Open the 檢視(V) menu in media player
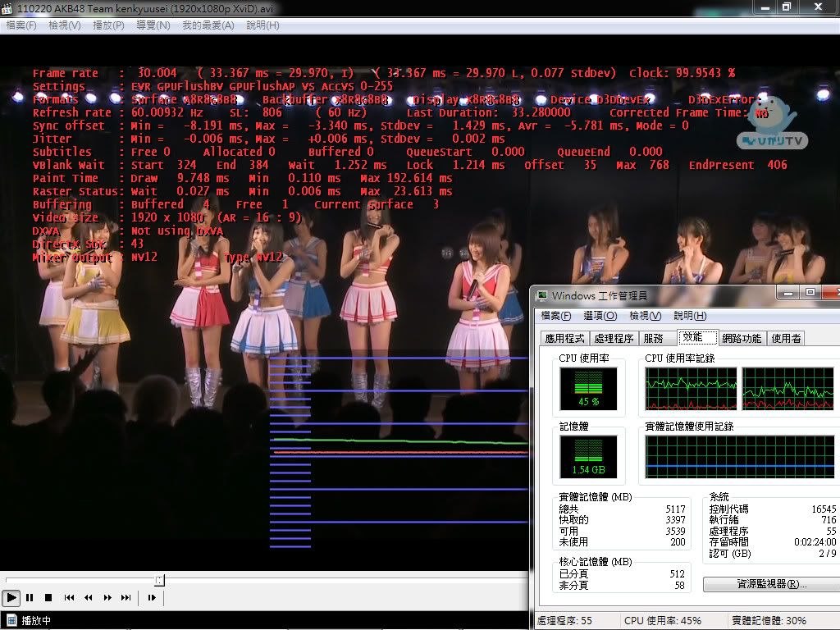This screenshot has height=630, width=840. (64, 25)
